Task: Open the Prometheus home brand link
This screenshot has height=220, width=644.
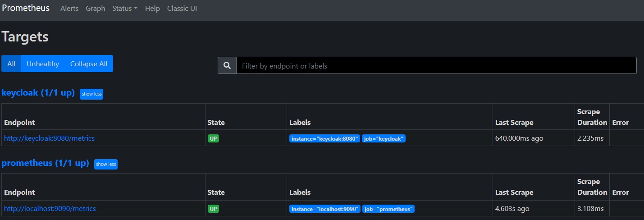Action: point(26,8)
